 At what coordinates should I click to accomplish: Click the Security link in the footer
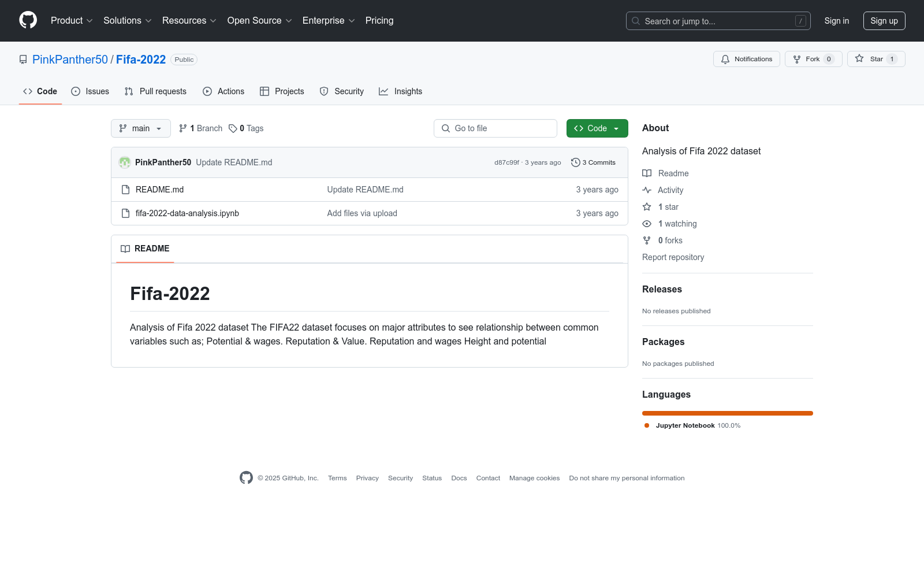(x=400, y=478)
